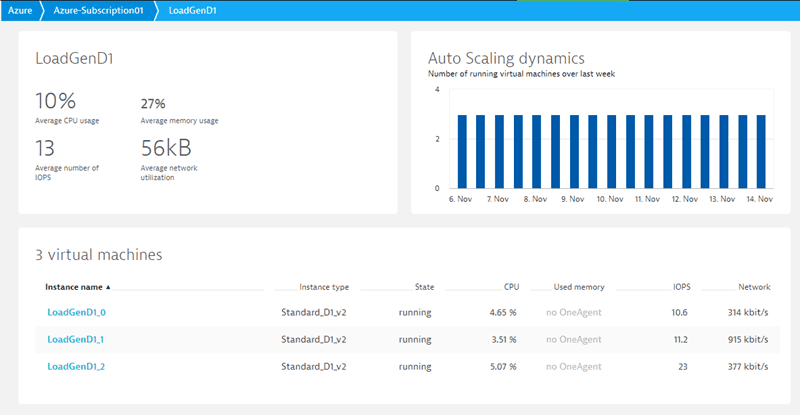This screenshot has height=415, width=800.
Task: Select LoadGenD1 breadcrumb
Action: pyautogui.click(x=192, y=11)
